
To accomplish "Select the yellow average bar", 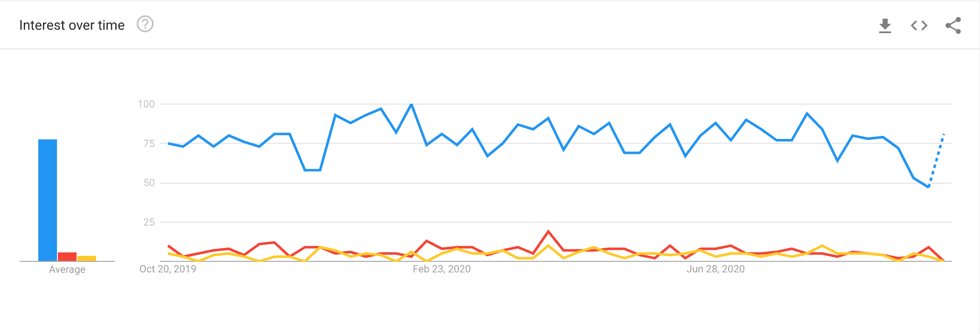I will point(87,258).
